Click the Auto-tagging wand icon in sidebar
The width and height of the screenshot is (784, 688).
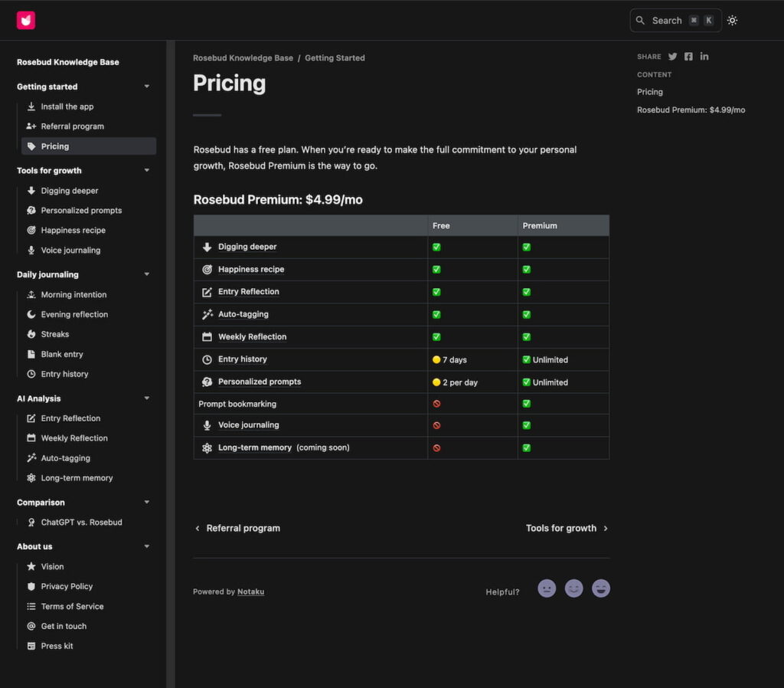[31, 458]
